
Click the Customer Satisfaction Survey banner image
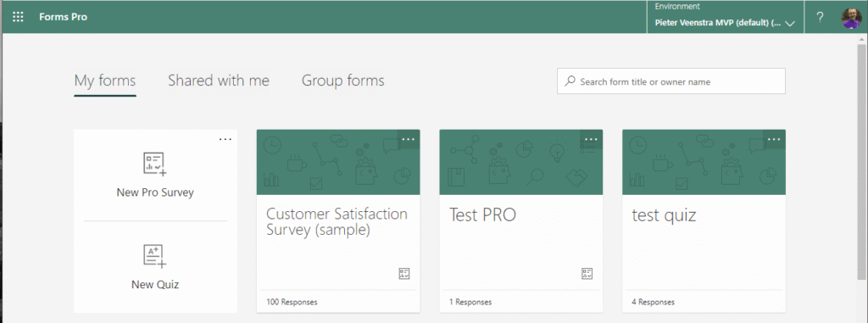pos(337,162)
